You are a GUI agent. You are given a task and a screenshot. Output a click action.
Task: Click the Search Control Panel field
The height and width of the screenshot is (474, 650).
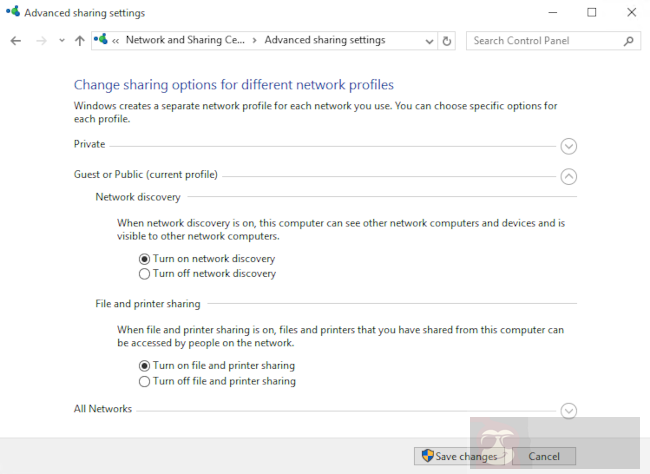tap(543, 41)
